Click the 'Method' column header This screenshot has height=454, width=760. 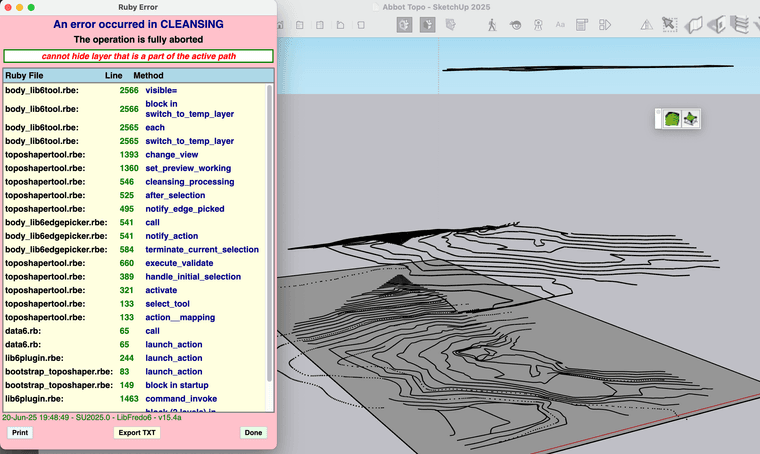148,75
